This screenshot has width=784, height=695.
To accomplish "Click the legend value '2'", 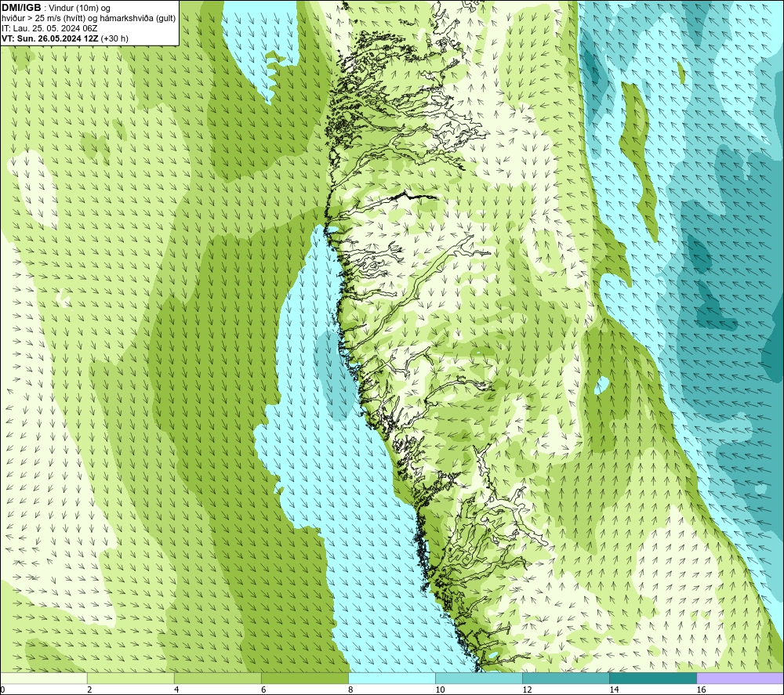I will (89, 690).
